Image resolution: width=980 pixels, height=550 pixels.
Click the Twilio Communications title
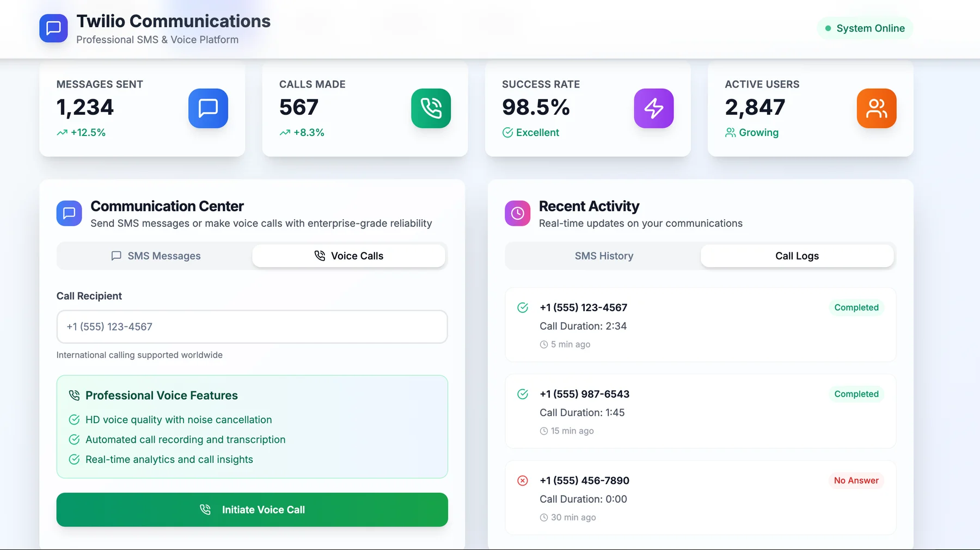click(x=173, y=21)
